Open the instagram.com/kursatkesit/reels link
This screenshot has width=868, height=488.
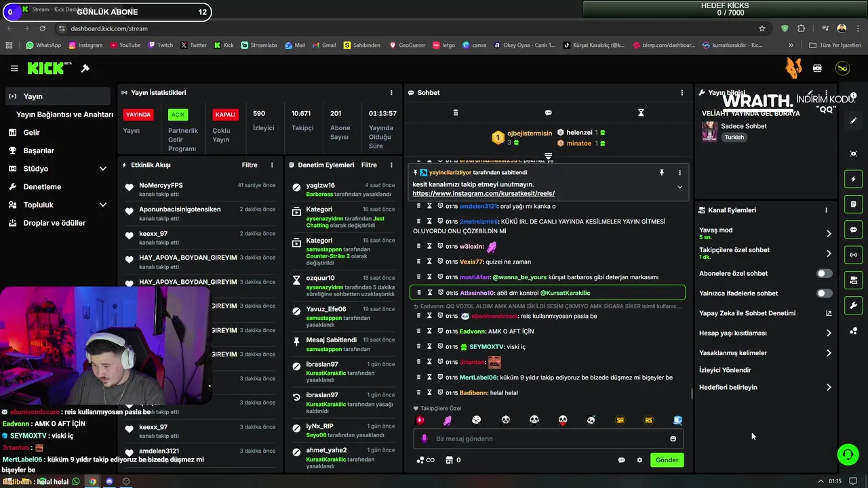[484, 194]
